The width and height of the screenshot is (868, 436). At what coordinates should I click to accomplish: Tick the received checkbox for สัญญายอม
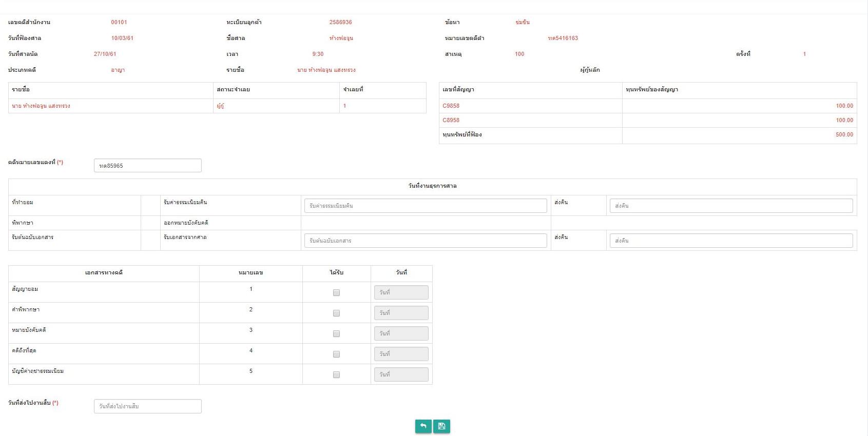(x=336, y=293)
